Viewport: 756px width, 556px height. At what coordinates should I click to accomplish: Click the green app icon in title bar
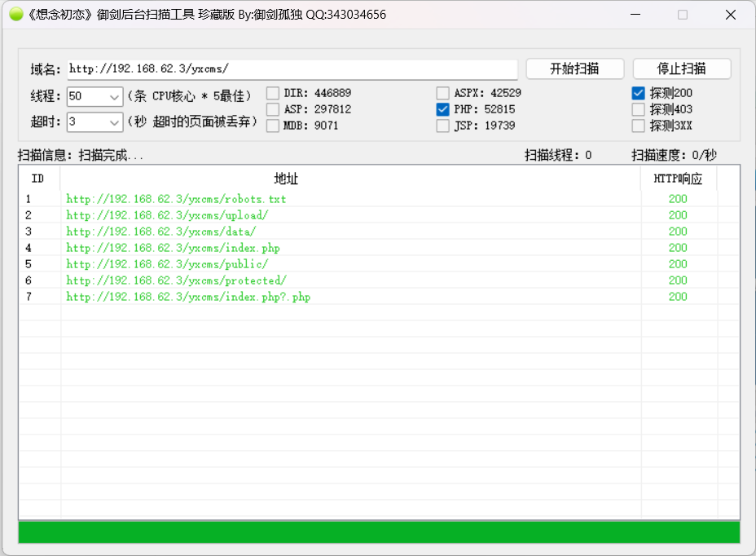16,15
